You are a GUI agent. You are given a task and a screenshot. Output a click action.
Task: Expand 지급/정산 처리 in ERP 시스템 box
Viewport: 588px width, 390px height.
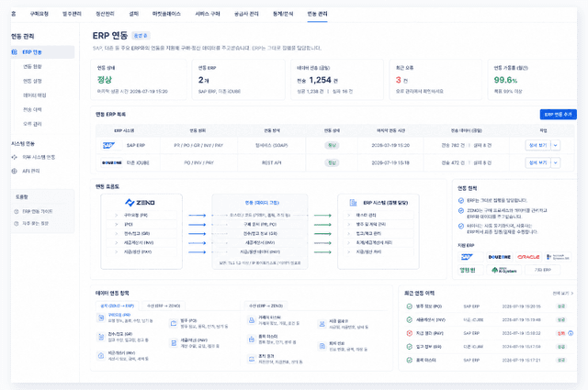pyautogui.click(x=349, y=252)
